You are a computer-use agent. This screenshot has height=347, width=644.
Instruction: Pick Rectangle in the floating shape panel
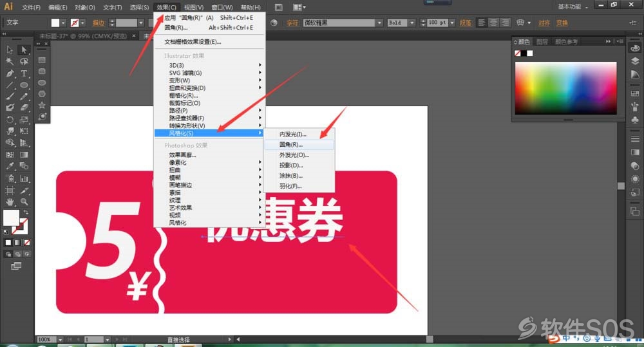42,60
